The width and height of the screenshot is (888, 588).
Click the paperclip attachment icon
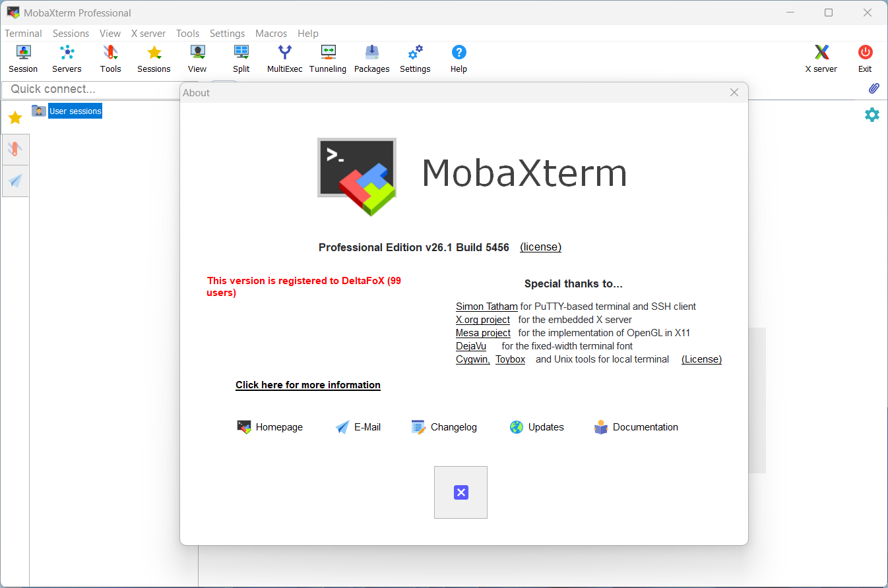[x=873, y=88]
